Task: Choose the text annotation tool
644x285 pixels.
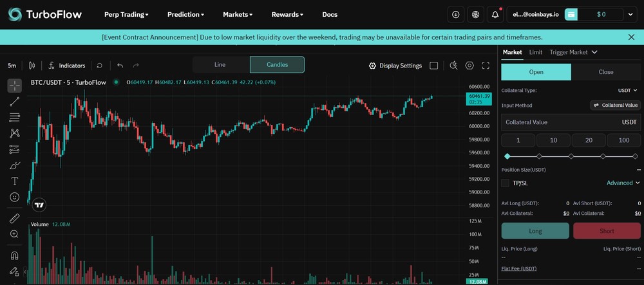Action: click(x=14, y=181)
